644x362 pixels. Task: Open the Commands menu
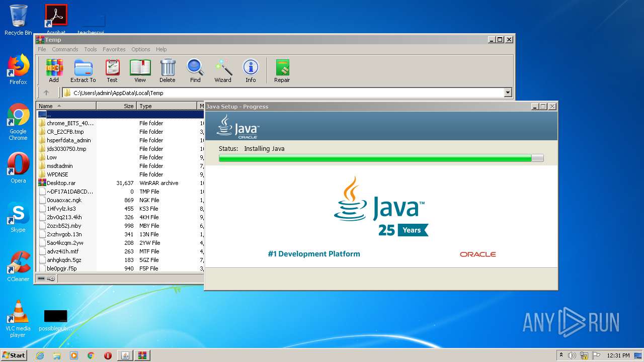tap(65, 49)
